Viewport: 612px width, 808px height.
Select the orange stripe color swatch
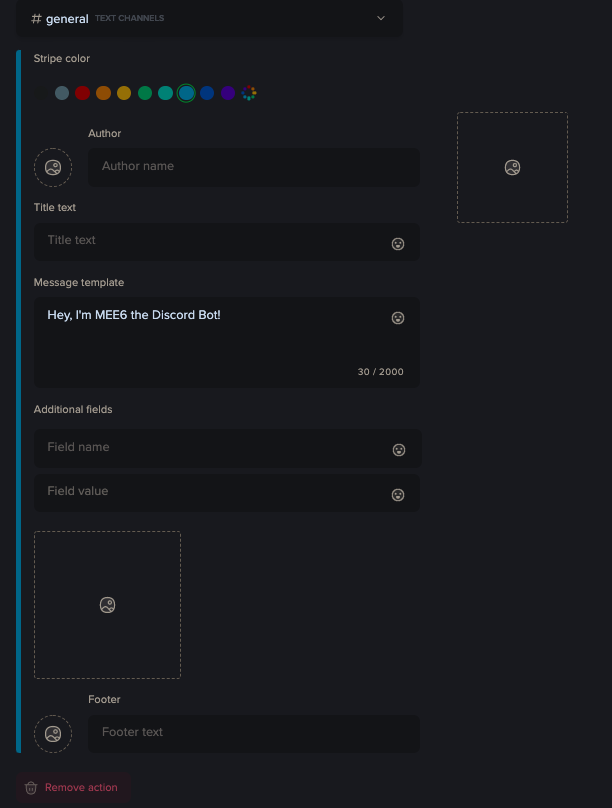[x=103, y=92]
